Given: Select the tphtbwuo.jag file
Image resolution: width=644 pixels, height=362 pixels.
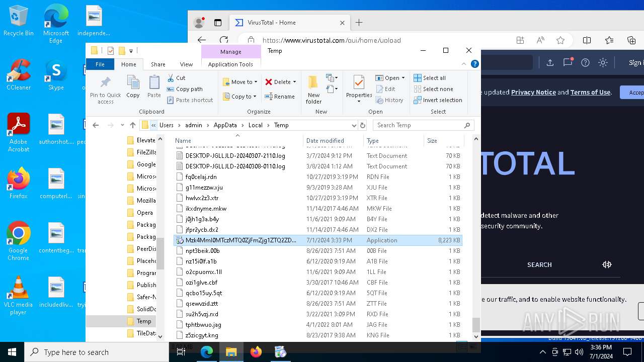Looking at the screenshot, I should click(317, 325).
